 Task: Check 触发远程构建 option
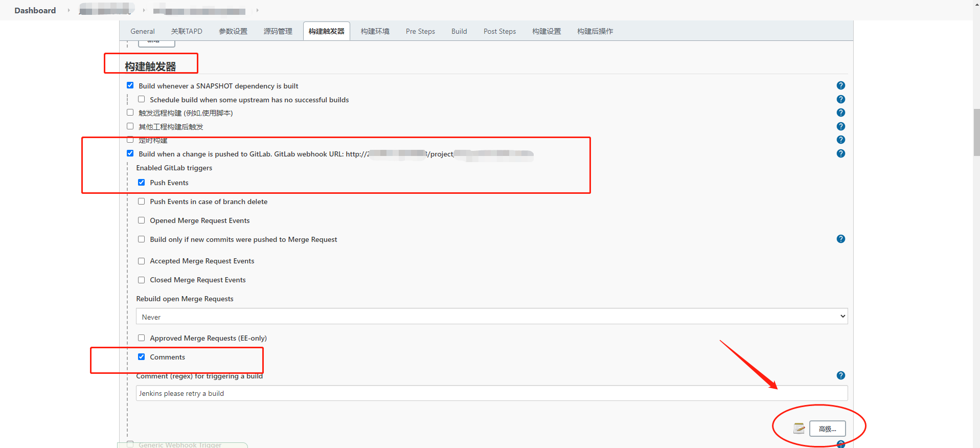tap(130, 113)
